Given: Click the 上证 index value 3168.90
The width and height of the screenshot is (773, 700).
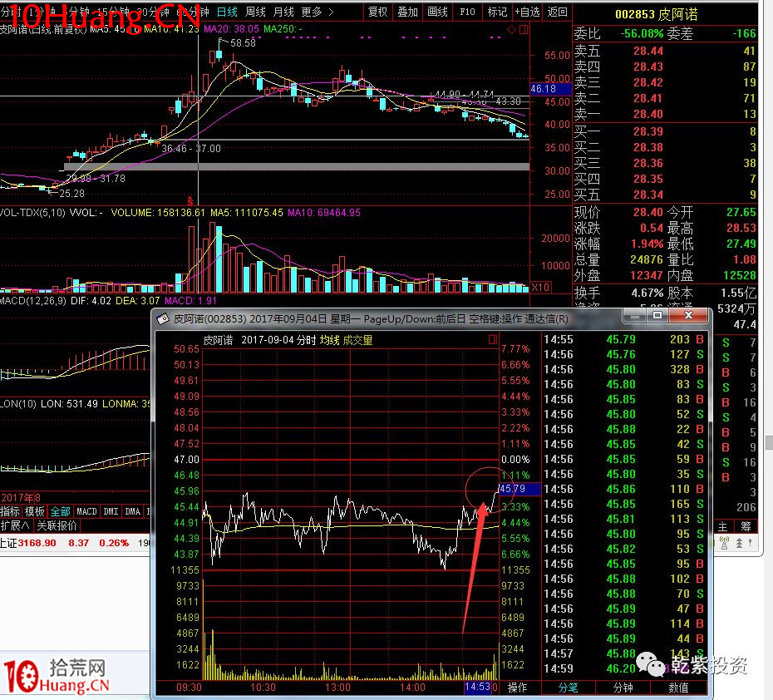Looking at the screenshot, I should 37,543.
